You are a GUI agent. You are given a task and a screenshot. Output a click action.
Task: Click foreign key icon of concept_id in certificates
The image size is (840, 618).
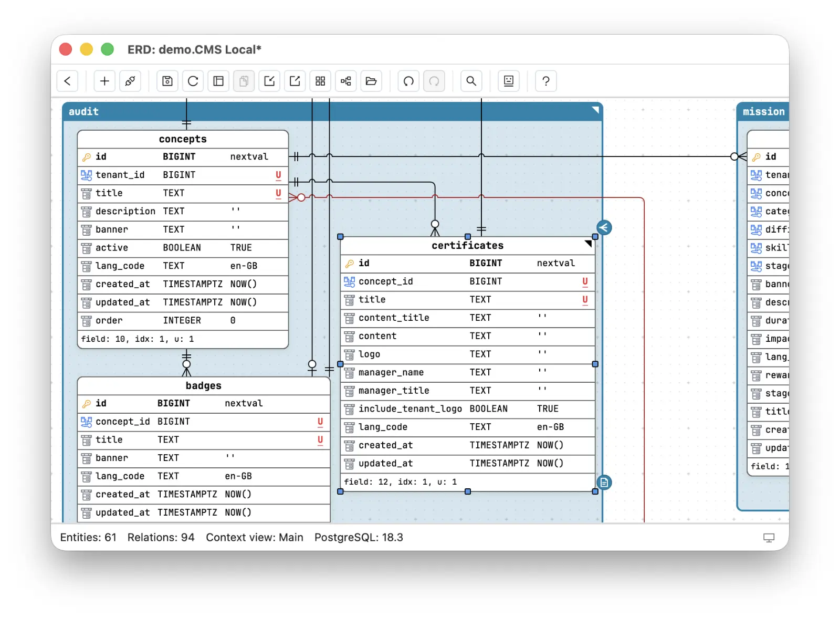350,281
